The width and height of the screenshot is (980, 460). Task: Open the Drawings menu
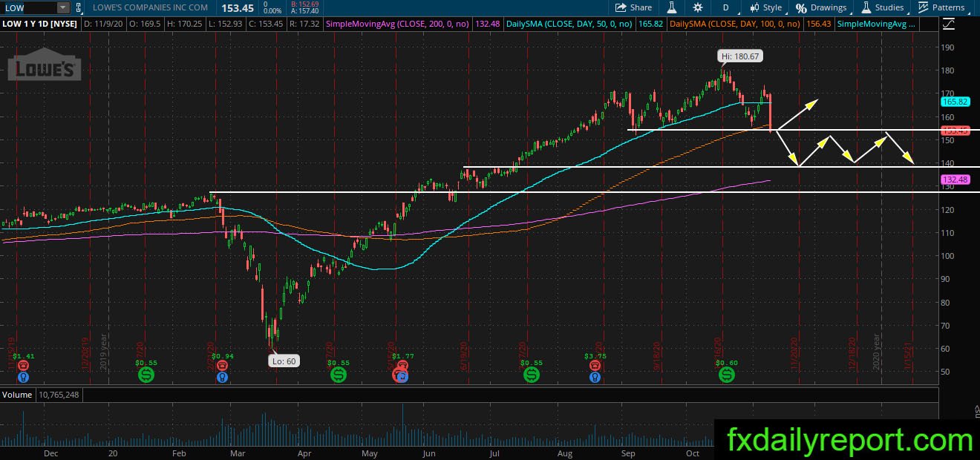click(x=821, y=7)
